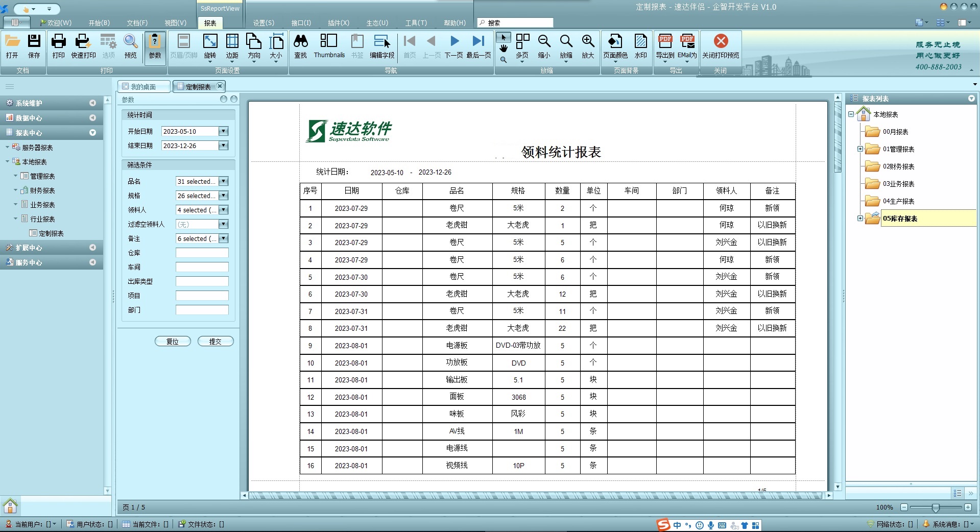
Task: Open the 领料人 filter dropdown
Action: (x=223, y=210)
